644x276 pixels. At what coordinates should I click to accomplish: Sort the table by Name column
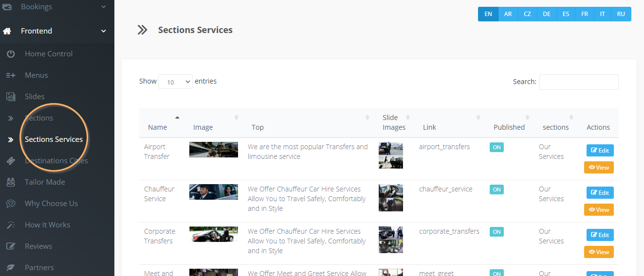[x=158, y=127]
